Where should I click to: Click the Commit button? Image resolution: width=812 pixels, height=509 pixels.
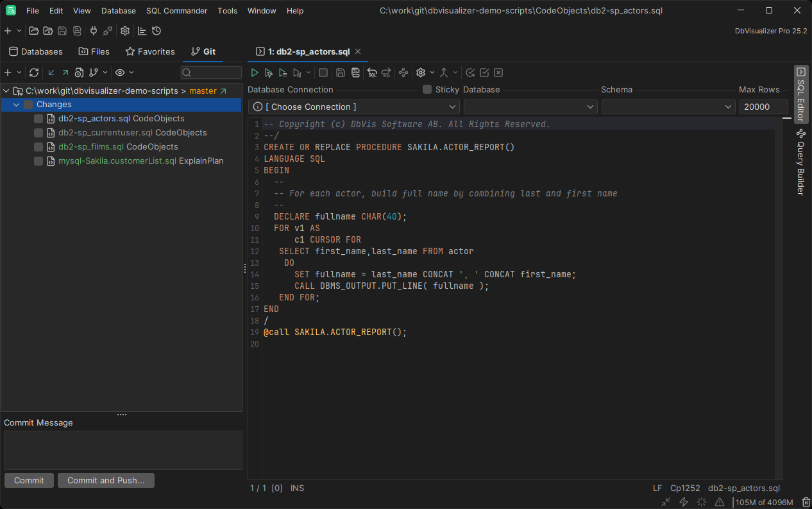pyautogui.click(x=29, y=480)
